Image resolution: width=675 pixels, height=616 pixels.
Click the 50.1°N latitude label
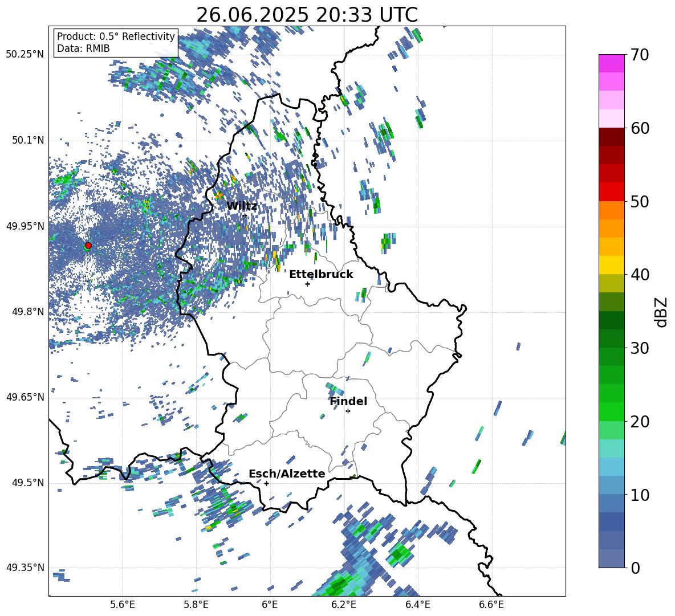click(27, 140)
